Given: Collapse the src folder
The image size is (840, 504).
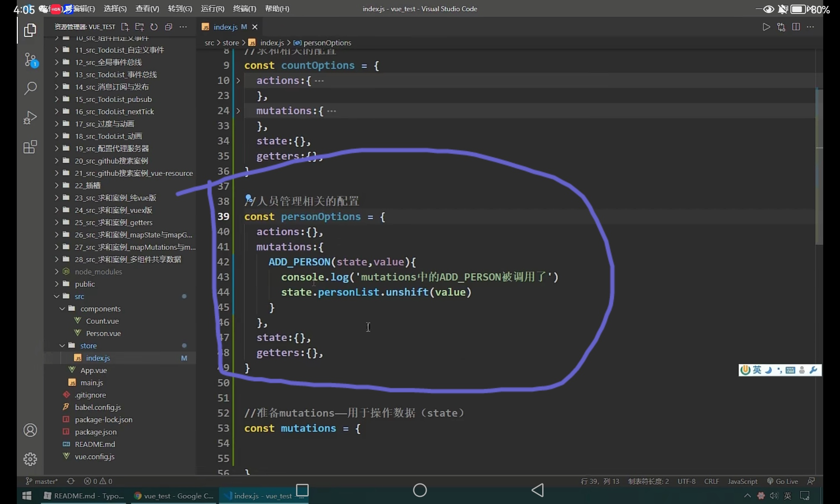Looking at the screenshot, I should 56,297.
